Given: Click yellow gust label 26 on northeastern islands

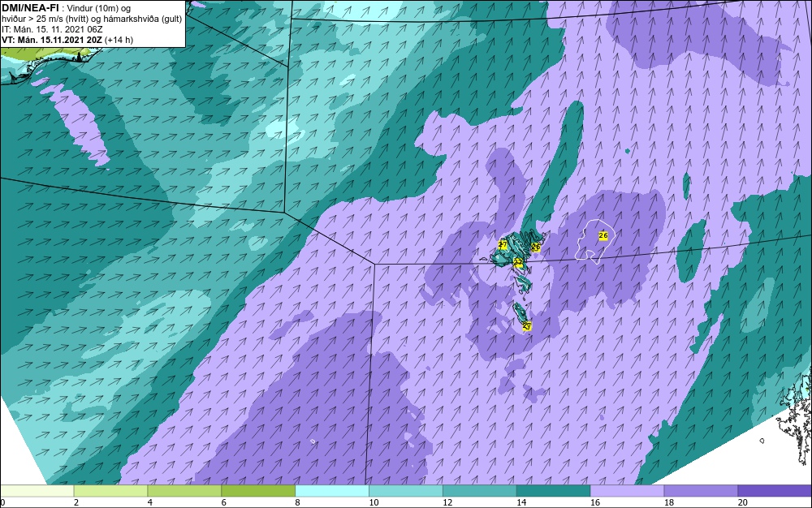Looking at the screenshot, I should tap(536, 248).
